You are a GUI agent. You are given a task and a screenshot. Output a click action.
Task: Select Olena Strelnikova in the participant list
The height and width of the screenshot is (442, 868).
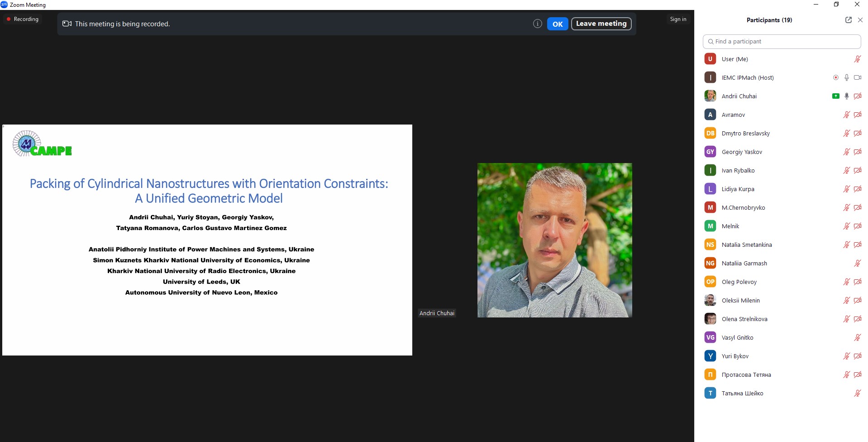[744, 319]
